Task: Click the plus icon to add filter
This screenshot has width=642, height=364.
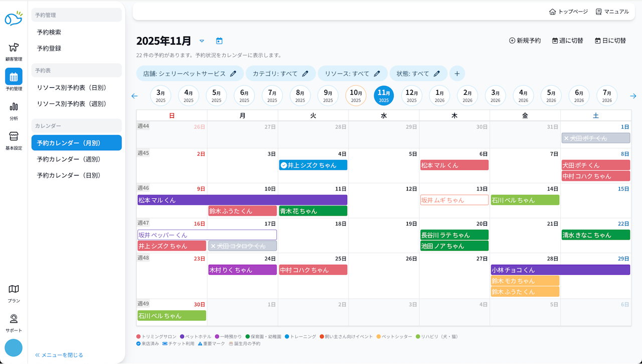Action: pos(457,74)
